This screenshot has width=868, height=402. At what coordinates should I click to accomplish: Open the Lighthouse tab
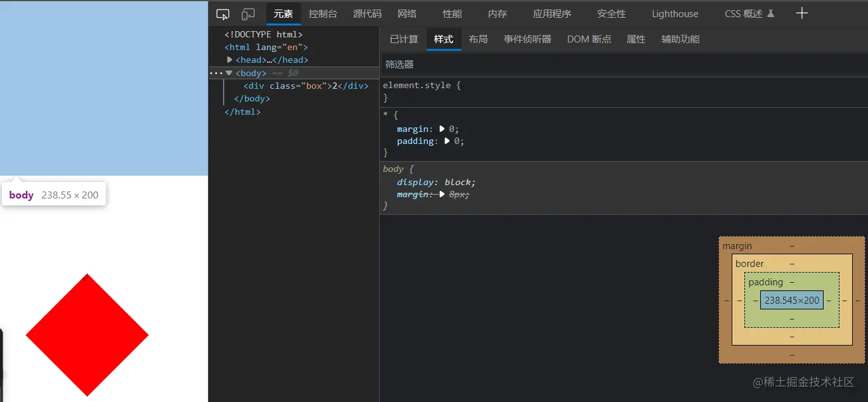[675, 14]
